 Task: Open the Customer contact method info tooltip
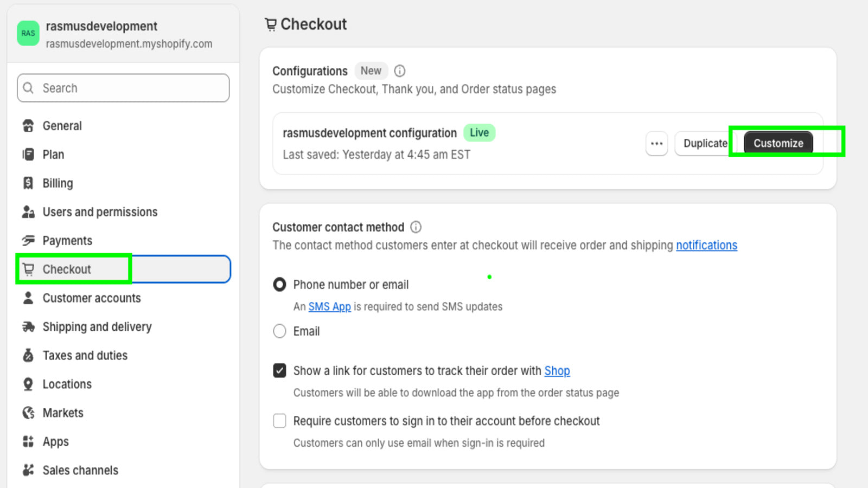[x=416, y=227]
